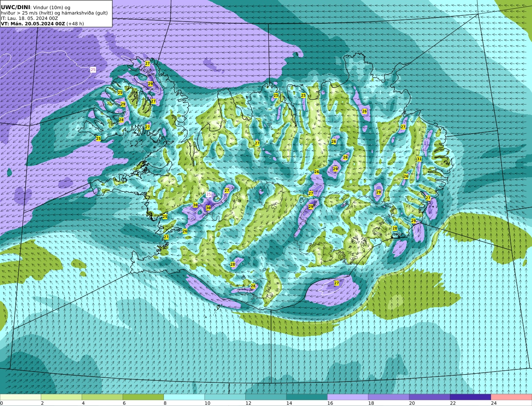Click the pink above-24 m/s legend swatch
Viewport: 532px width, 406px height.
pyautogui.click(x=512, y=397)
